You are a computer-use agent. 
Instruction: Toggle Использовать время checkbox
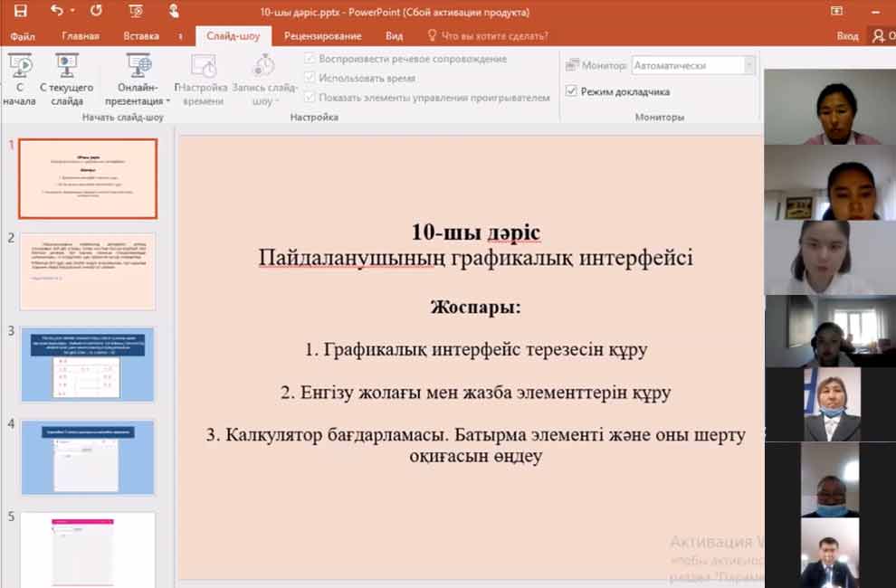(x=310, y=79)
